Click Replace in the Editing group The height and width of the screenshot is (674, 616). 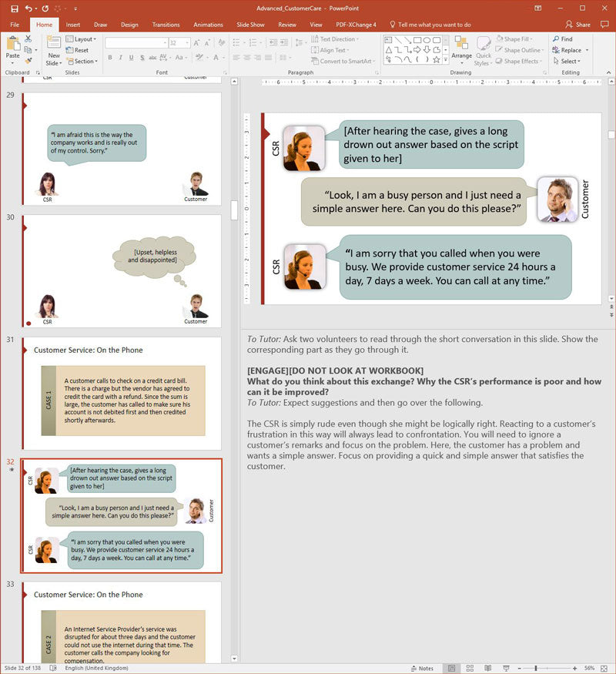(x=567, y=50)
